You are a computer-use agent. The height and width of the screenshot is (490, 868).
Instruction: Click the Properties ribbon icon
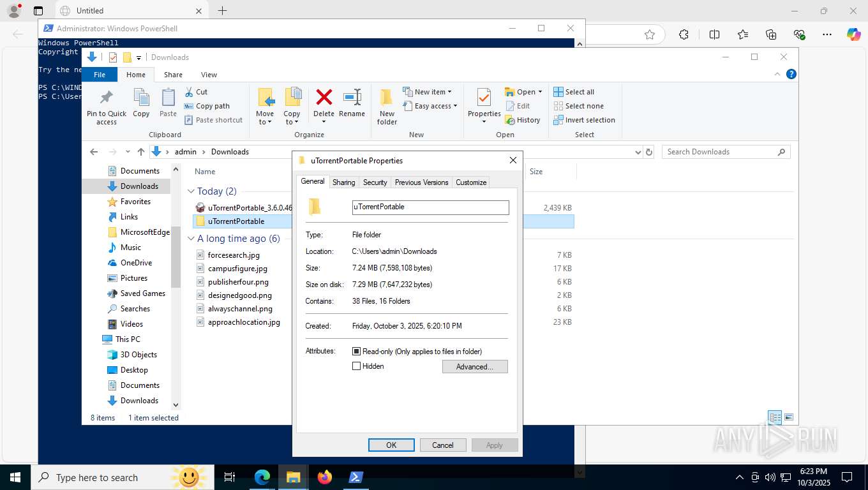(x=484, y=98)
